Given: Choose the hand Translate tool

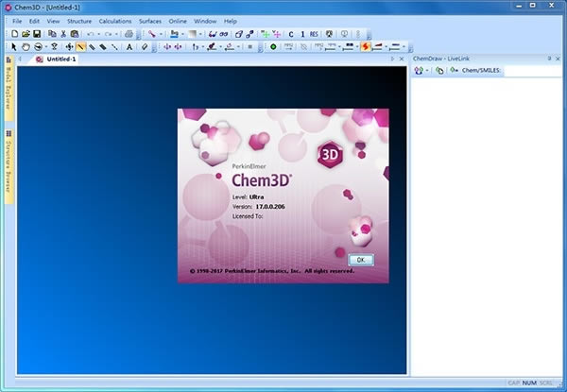Looking at the screenshot, I should tap(26, 46).
